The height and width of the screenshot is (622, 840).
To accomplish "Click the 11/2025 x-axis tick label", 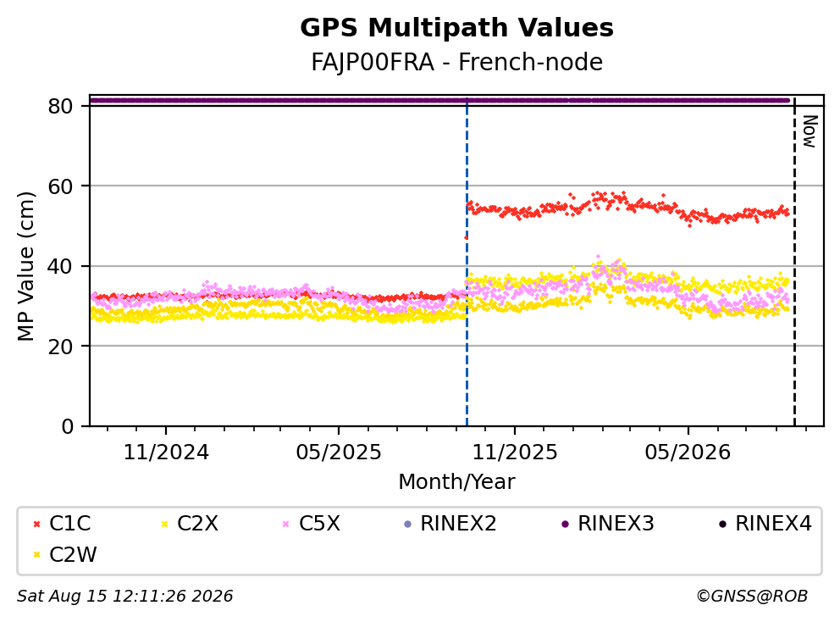I will tap(515, 453).
